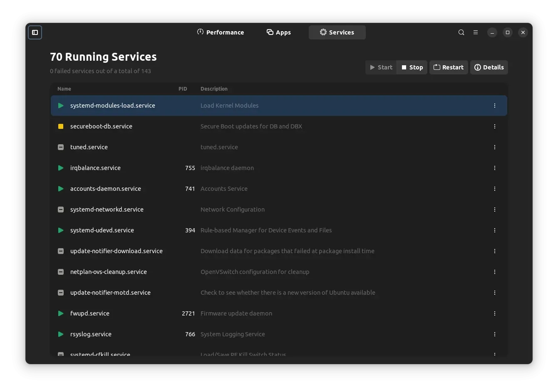Select systemd-udevd.service in the list
The image size is (558, 392).
(x=102, y=230)
